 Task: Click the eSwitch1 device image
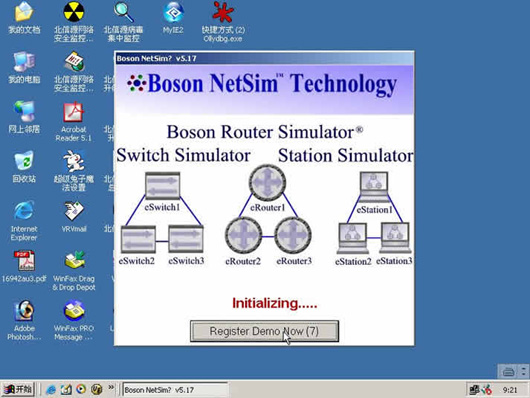coord(162,185)
